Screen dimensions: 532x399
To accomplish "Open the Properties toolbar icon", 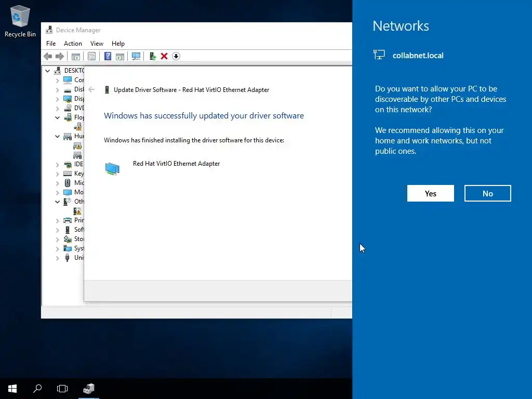I will [x=91, y=56].
